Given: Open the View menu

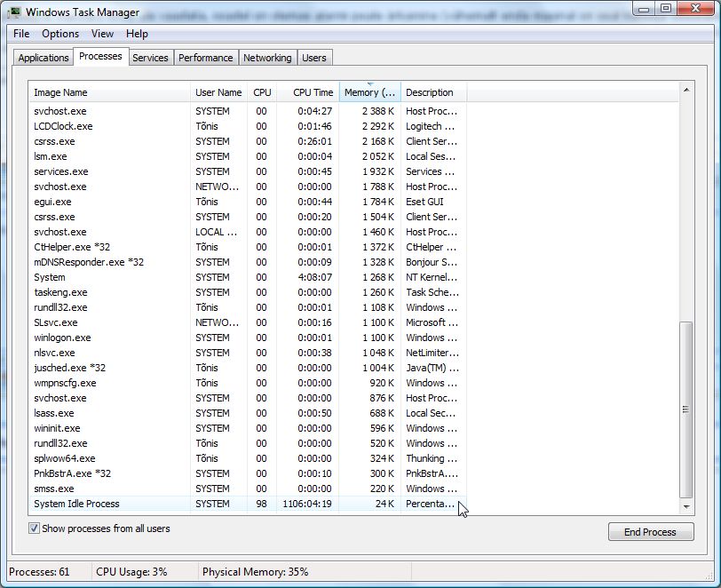Looking at the screenshot, I should 102,34.
